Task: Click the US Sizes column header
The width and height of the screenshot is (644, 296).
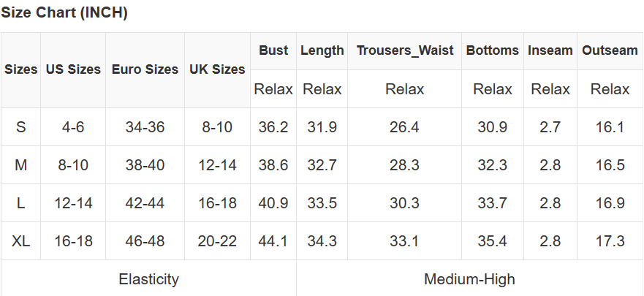Action: tap(73, 69)
